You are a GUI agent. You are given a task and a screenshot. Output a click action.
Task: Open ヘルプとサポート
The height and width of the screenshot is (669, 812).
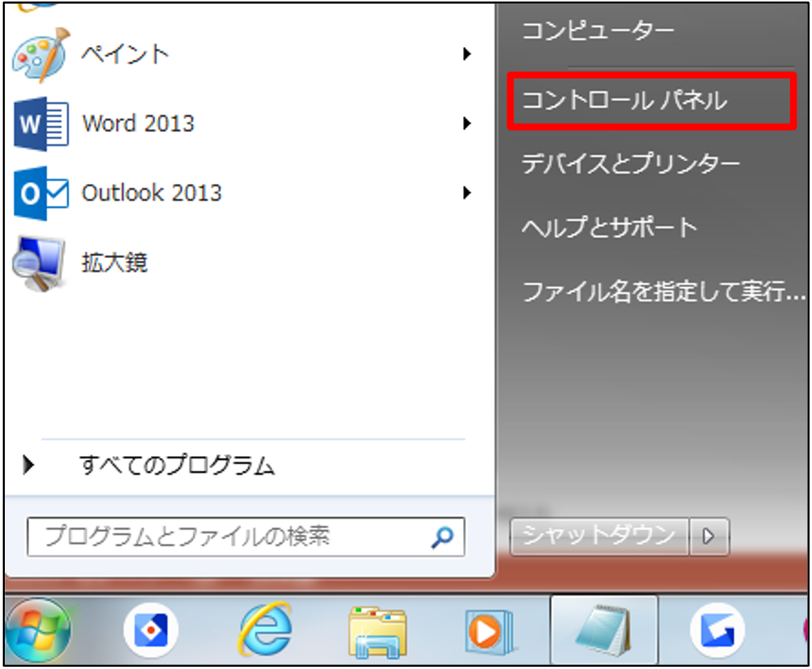coord(609,228)
